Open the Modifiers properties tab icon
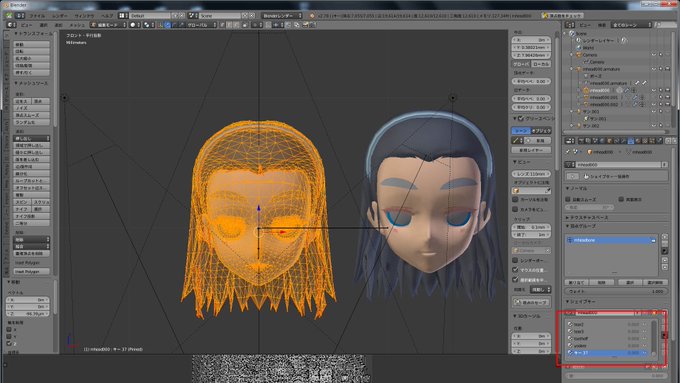Image resolution: width=680 pixels, height=383 pixels. point(623,141)
